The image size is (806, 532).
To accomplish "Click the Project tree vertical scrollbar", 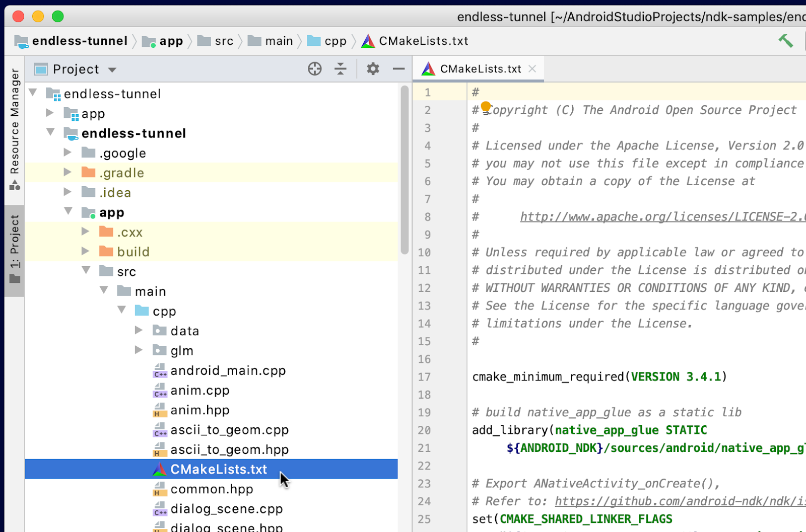I will point(405,171).
